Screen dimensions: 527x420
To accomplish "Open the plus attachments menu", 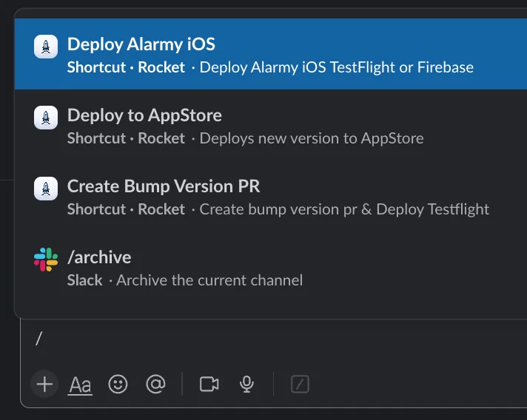I will point(44,384).
